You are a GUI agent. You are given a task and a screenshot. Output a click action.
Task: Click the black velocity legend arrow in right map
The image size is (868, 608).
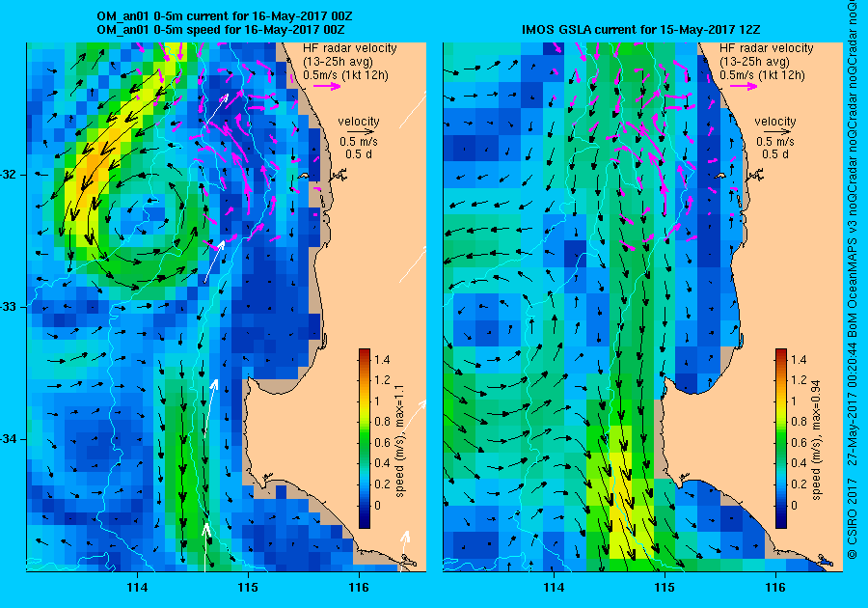[779, 132]
